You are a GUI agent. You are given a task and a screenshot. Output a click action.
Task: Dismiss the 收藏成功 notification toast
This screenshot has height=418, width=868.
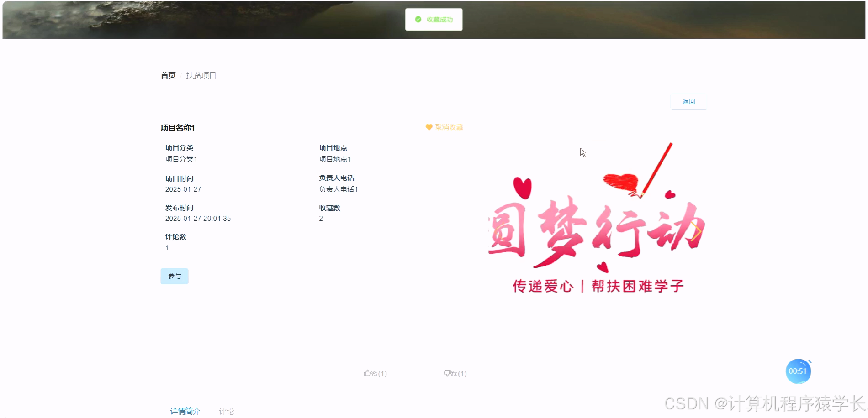point(433,19)
